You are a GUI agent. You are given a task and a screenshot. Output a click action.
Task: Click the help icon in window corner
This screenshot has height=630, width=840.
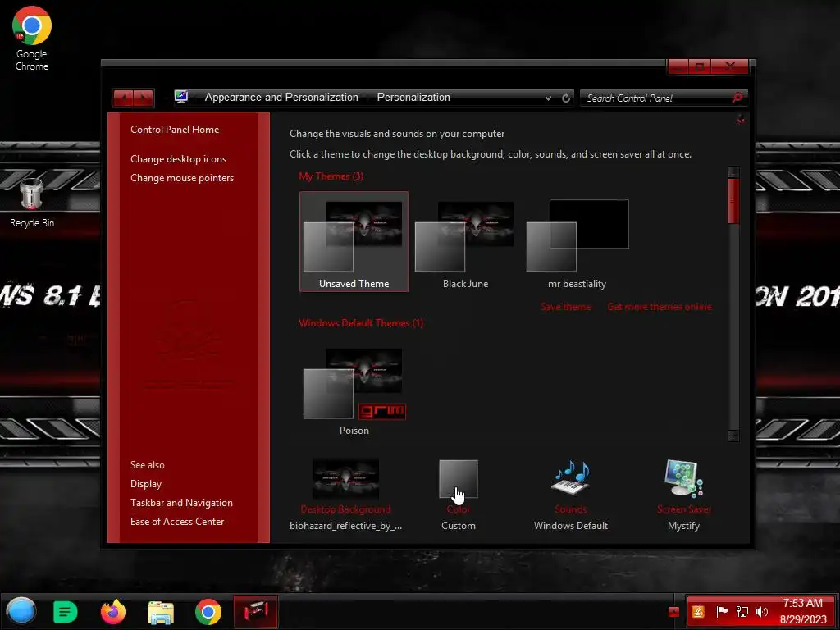(x=741, y=120)
